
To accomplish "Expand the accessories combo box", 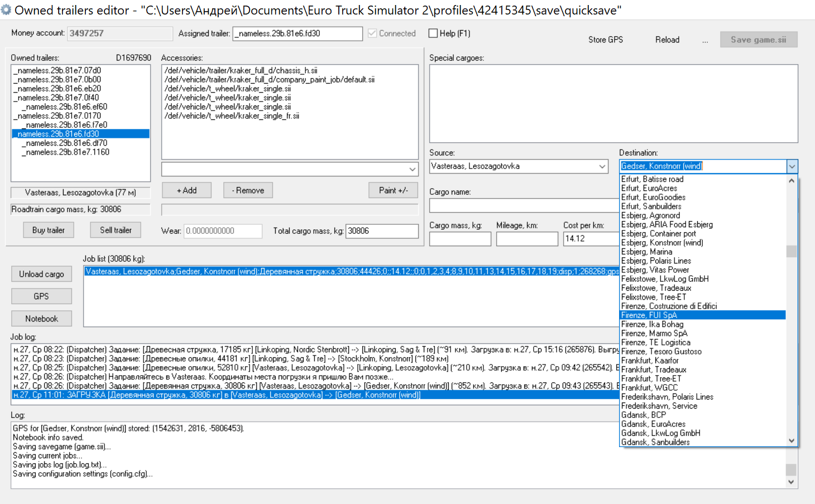I will [x=412, y=169].
